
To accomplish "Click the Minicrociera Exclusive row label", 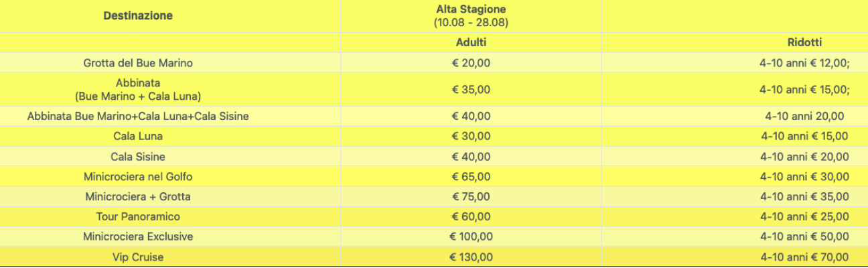I will 138,237.
